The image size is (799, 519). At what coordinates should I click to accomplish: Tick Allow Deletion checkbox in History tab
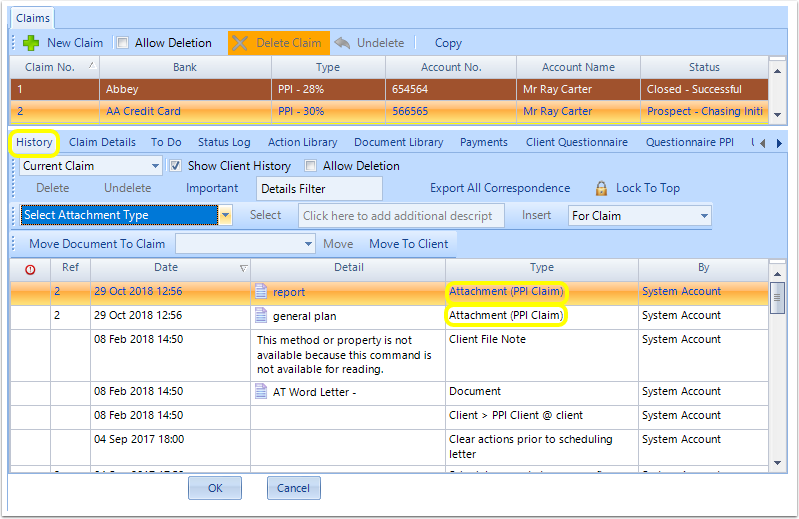[310, 166]
